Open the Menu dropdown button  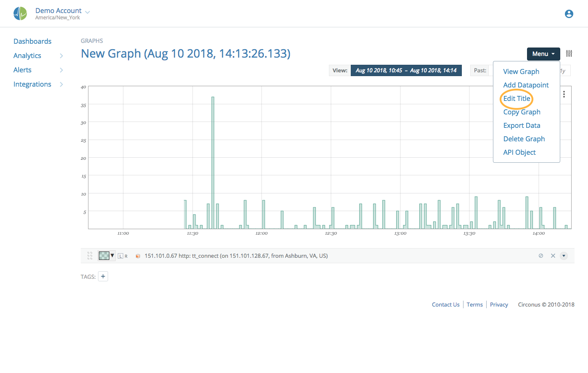point(543,54)
